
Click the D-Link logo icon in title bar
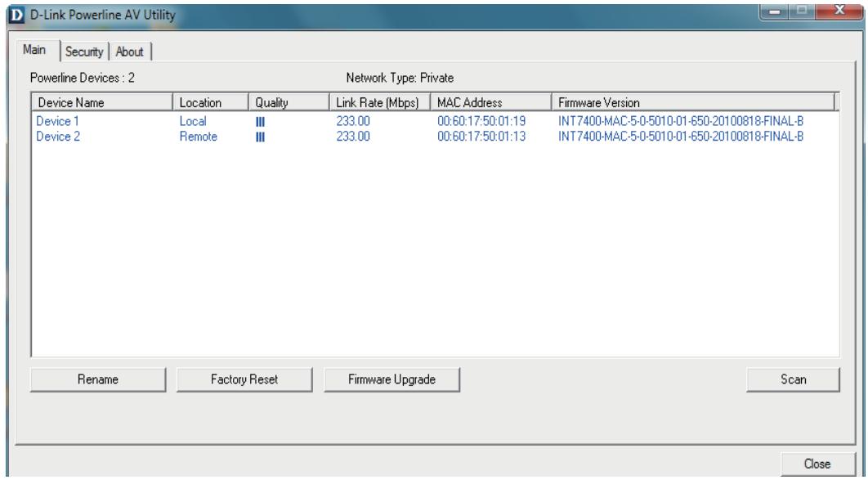coord(17,15)
